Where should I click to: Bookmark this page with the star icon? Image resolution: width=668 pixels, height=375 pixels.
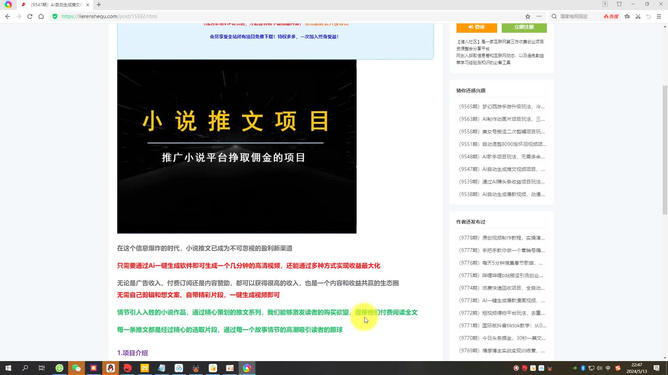tap(527, 16)
